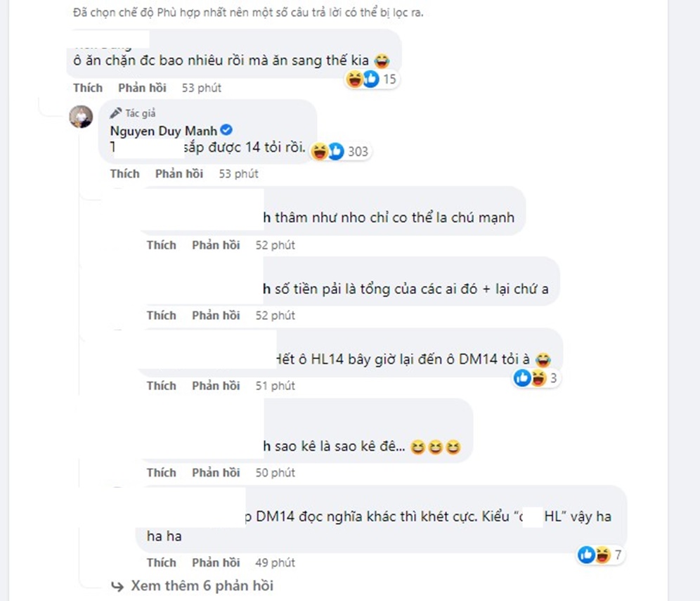Viewport: 700px width, 601px height.
Task: View the 15 reactions on the top comment
Action: tap(371, 79)
